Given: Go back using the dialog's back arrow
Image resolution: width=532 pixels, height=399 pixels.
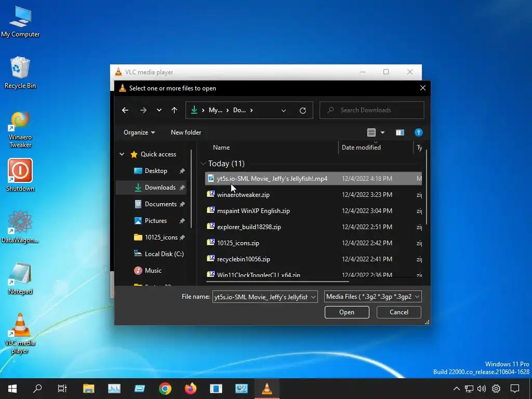Looking at the screenshot, I should [x=125, y=110].
